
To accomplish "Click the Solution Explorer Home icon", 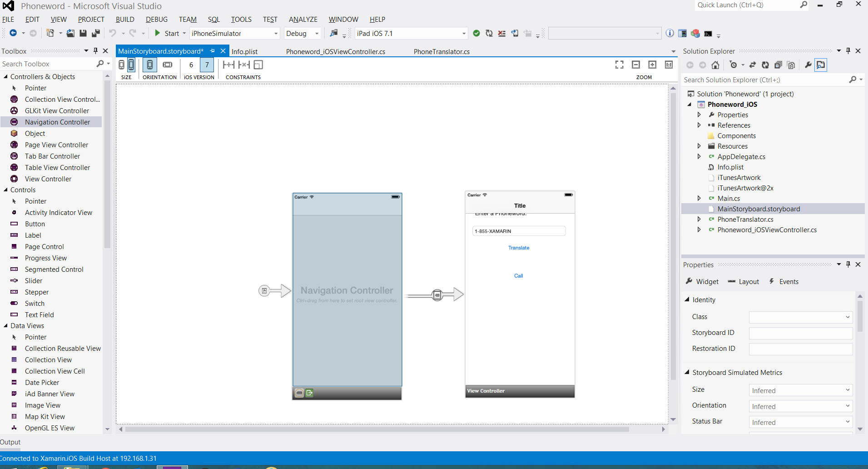I will [x=715, y=65].
